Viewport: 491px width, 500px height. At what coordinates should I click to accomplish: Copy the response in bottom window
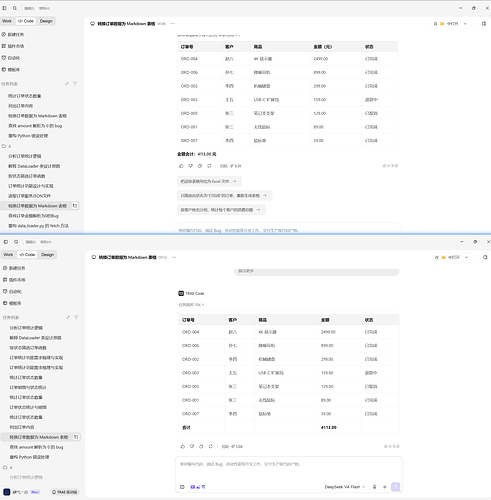(x=201, y=446)
